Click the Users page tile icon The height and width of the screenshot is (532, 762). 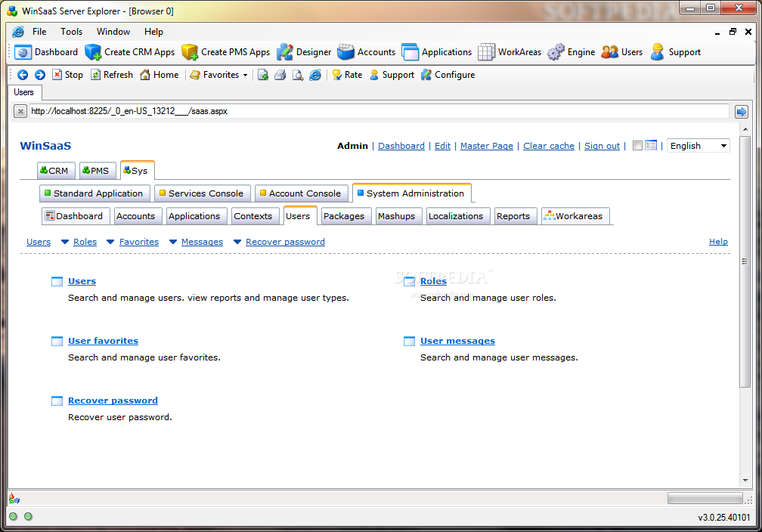coord(57,282)
